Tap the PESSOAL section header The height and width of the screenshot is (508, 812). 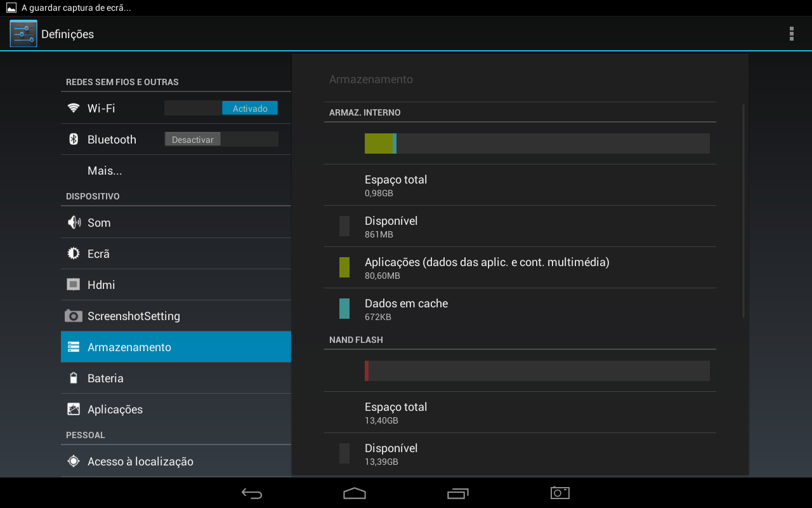tap(86, 435)
